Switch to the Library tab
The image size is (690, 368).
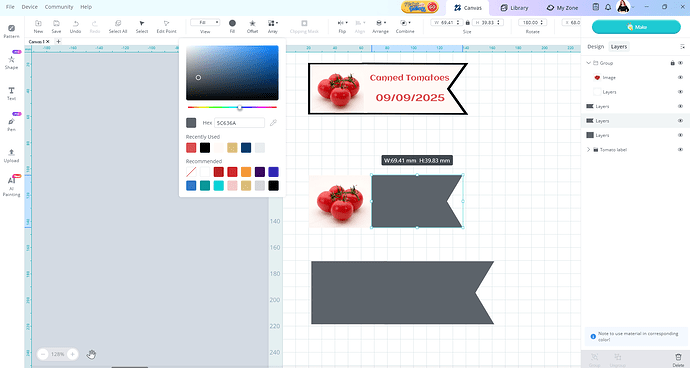(x=514, y=8)
